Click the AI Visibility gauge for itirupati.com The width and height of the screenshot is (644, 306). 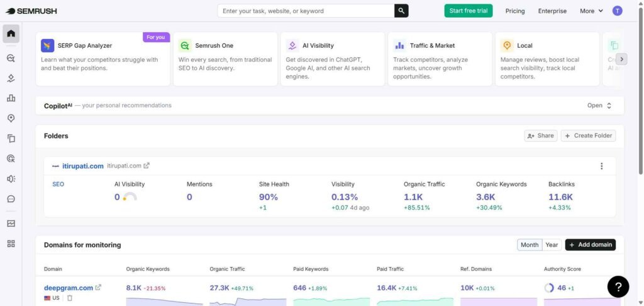(130, 196)
